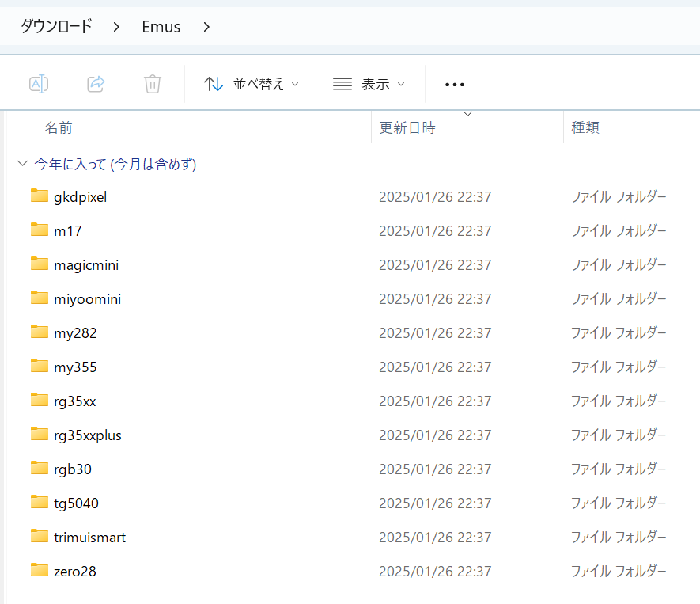Image resolution: width=700 pixels, height=604 pixels.
Task: Click the Delete trash can icon
Action: pyautogui.click(x=152, y=84)
